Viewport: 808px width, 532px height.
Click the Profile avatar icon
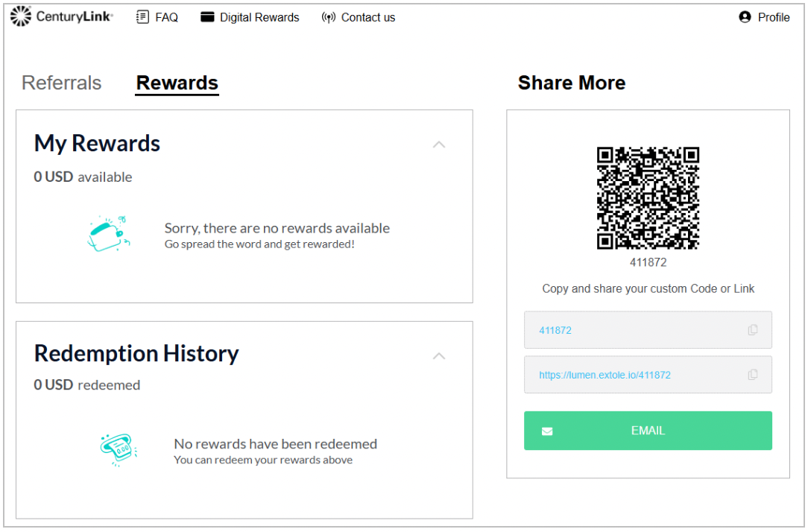pyautogui.click(x=745, y=17)
